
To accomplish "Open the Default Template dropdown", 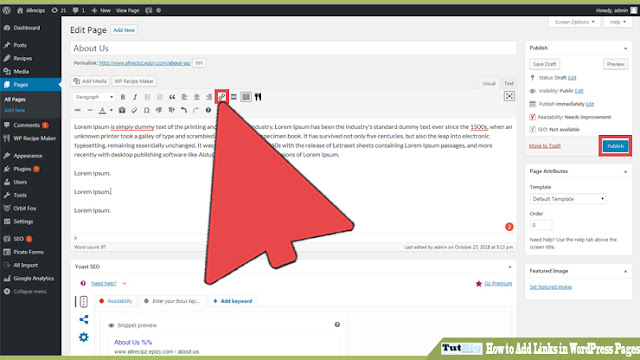I will (x=568, y=199).
